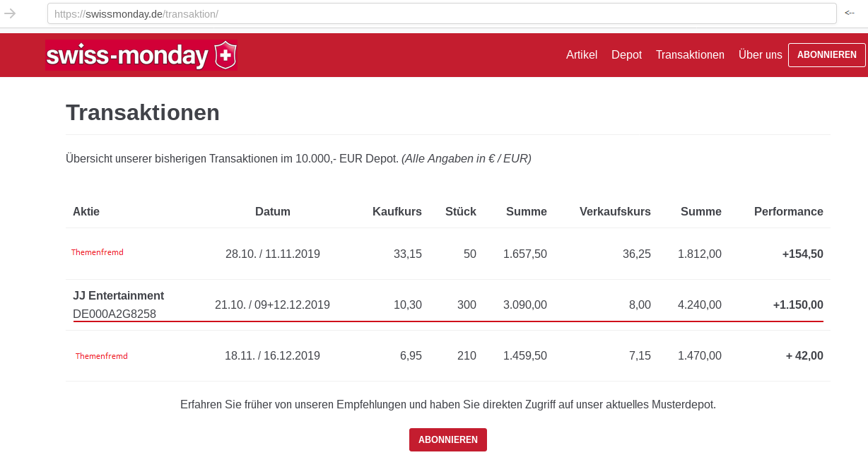Click the JJ Entertainment stock entry
The width and height of the screenshot is (868, 455).
[118, 295]
